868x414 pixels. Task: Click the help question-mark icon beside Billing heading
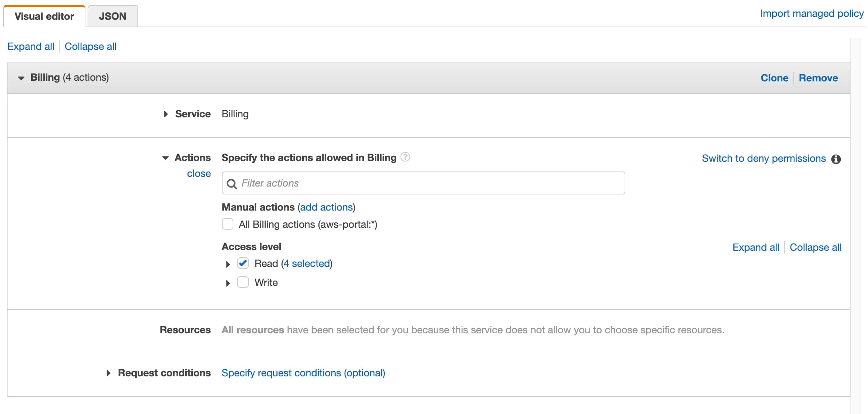[405, 157]
